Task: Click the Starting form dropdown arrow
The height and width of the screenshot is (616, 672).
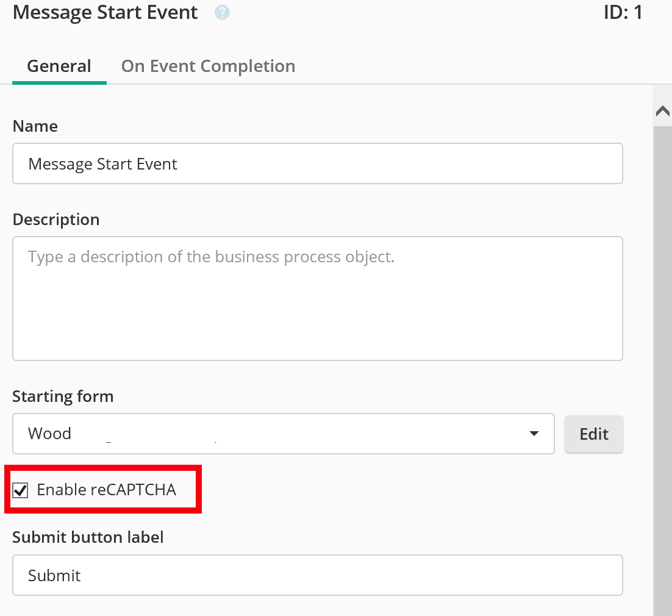Action: pos(534,434)
